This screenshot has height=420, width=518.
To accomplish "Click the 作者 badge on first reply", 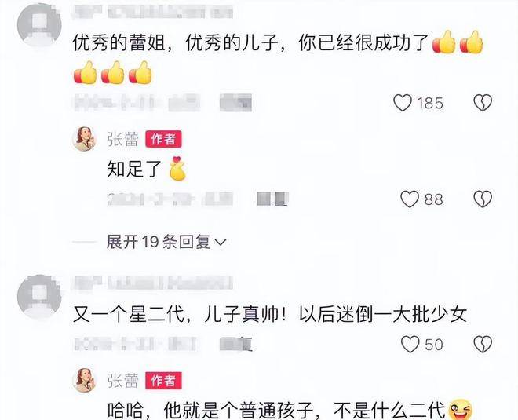I will pos(163,139).
